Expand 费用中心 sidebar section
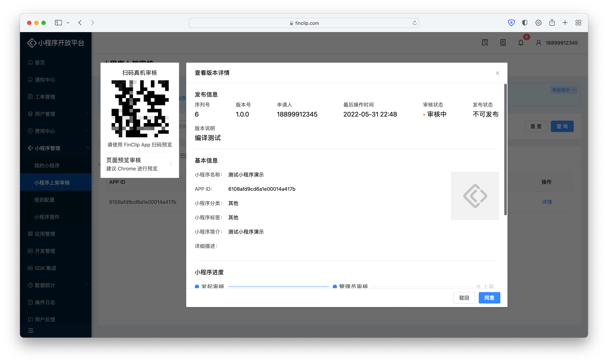Viewport: 608px width, 364px height. pyautogui.click(x=56, y=131)
